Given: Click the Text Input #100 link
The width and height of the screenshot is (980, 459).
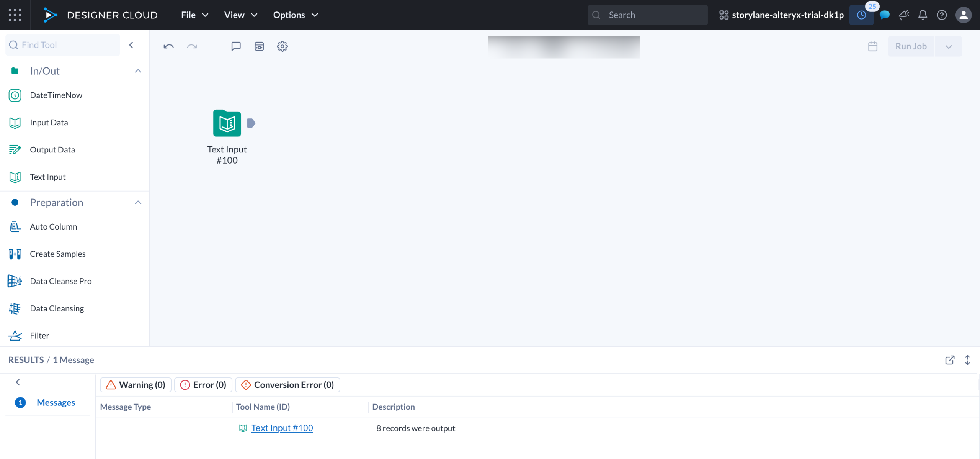Looking at the screenshot, I should point(282,428).
